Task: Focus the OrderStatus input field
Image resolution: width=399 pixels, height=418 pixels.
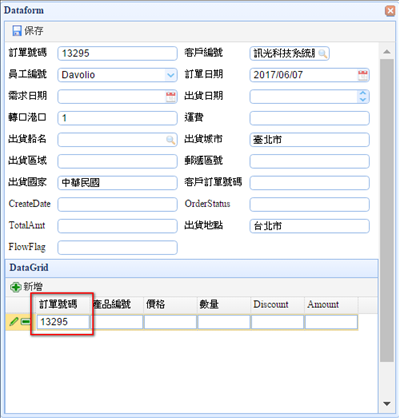Action: pos(310,204)
